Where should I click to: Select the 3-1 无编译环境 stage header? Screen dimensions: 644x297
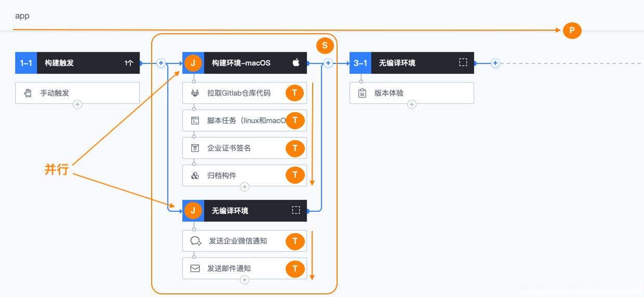tap(412, 63)
